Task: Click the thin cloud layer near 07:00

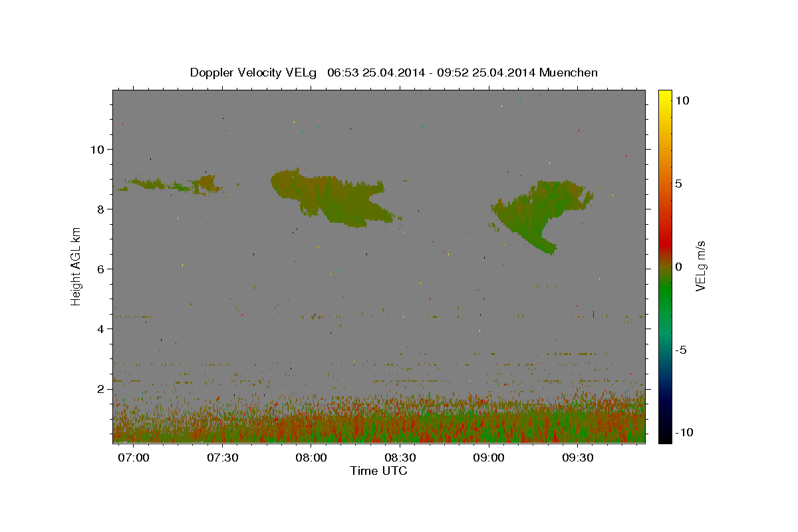Action: point(170,184)
